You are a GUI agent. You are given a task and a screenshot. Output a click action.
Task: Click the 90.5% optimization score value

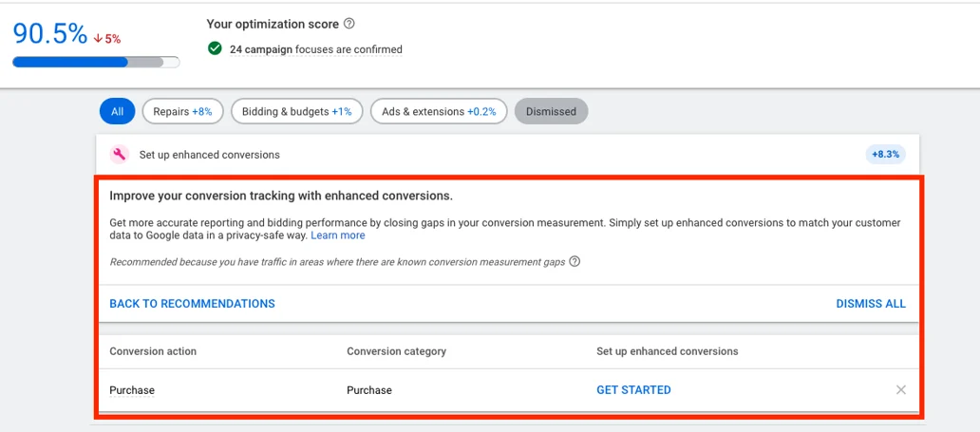(49, 33)
